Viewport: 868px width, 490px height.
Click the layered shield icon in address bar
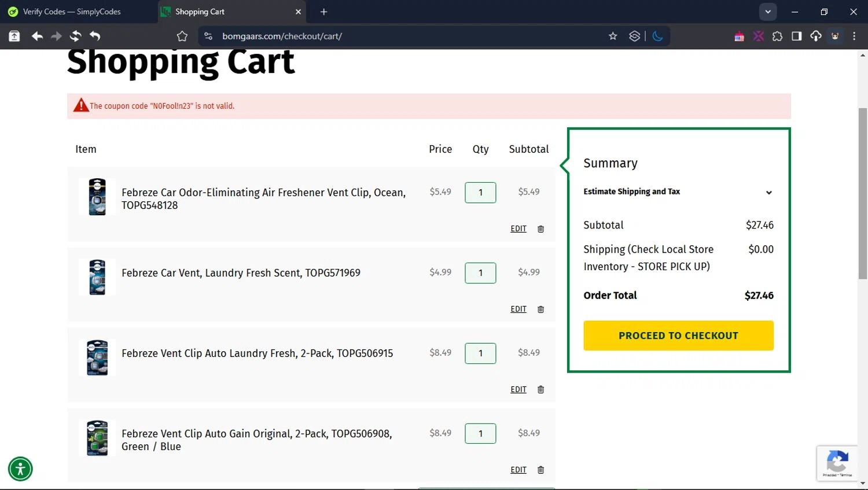[x=634, y=36]
